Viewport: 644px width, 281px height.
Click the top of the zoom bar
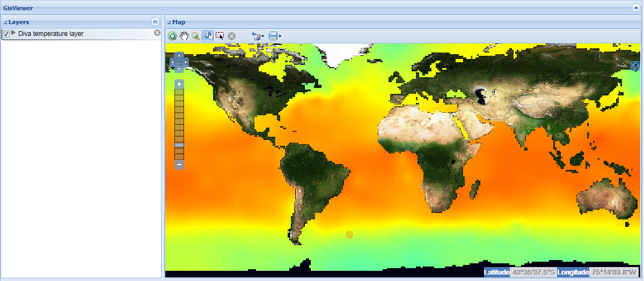[179, 91]
